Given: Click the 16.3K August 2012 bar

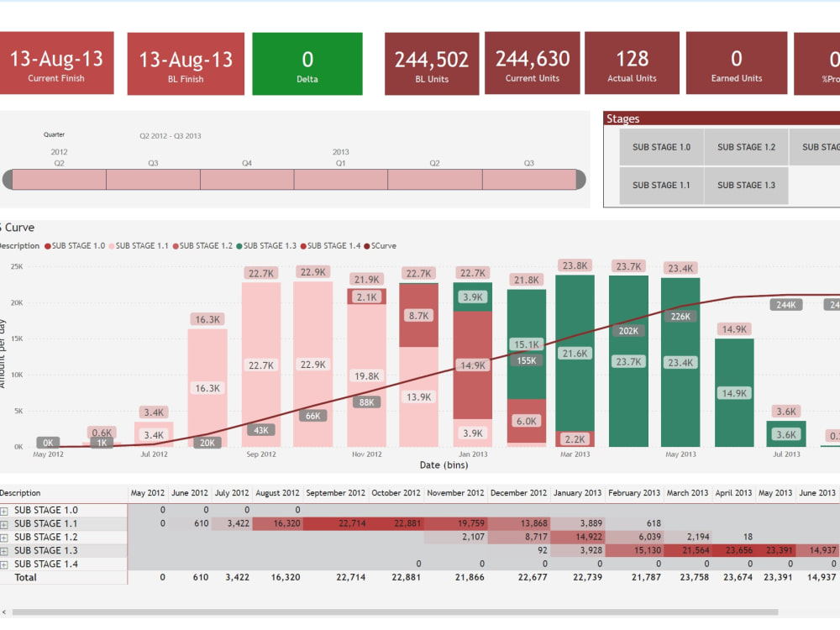Looking at the screenshot, I should coord(207,388).
